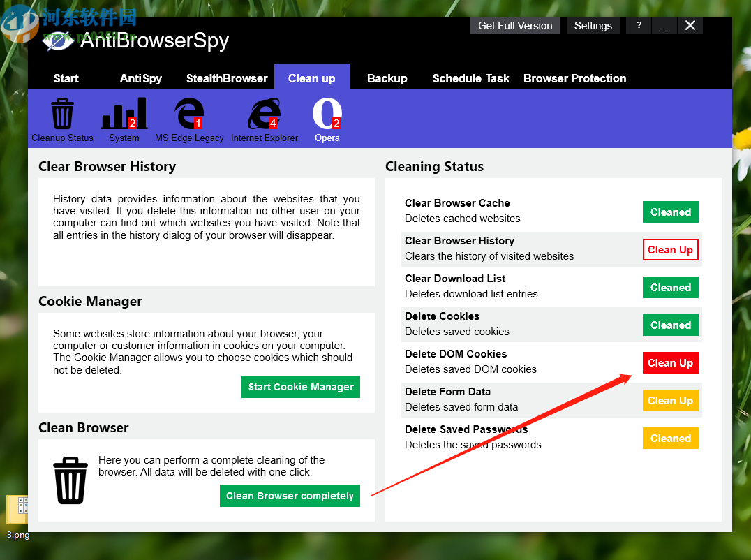The image size is (751, 560).
Task: Click the AntiBrowserSpy logo icon
Action: 59,40
